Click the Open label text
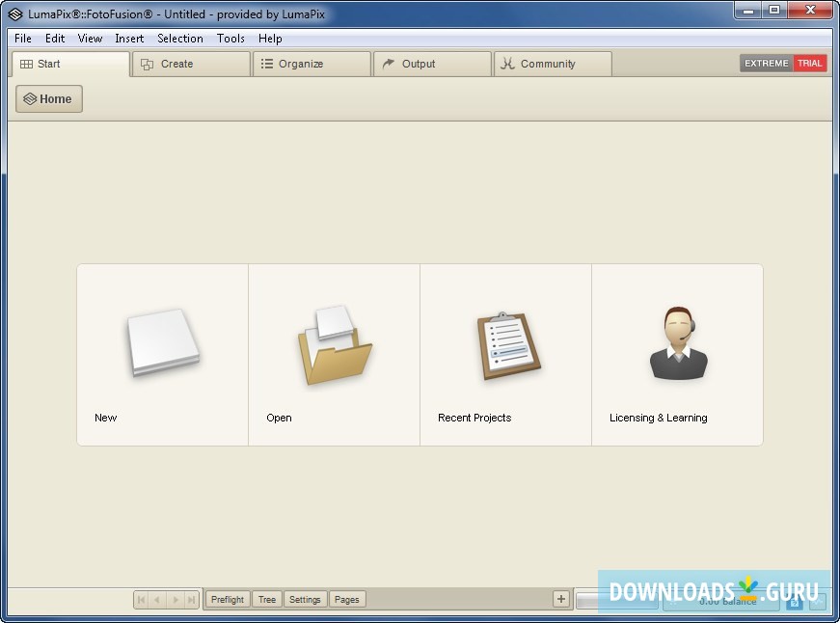Viewport: 840px width, 623px height. coord(279,418)
